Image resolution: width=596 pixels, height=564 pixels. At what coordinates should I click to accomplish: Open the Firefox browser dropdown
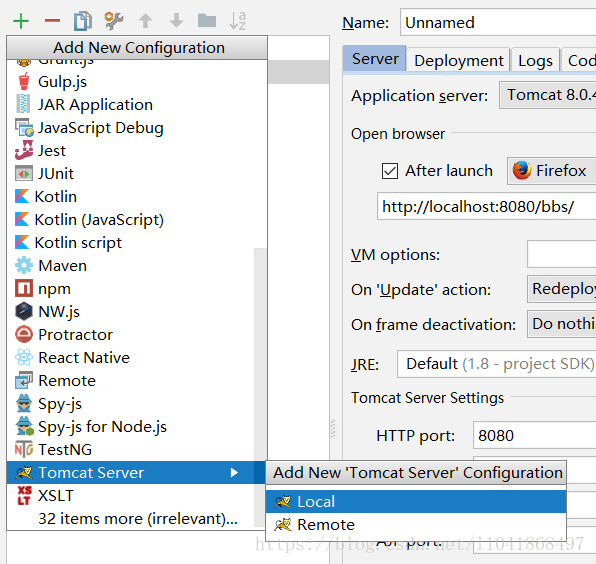[x=552, y=171]
